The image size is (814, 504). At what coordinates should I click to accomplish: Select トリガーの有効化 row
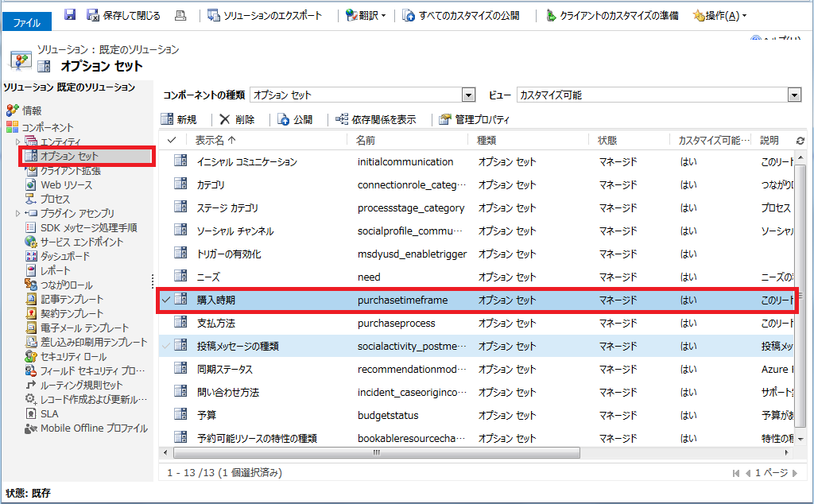[x=477, y=254]
